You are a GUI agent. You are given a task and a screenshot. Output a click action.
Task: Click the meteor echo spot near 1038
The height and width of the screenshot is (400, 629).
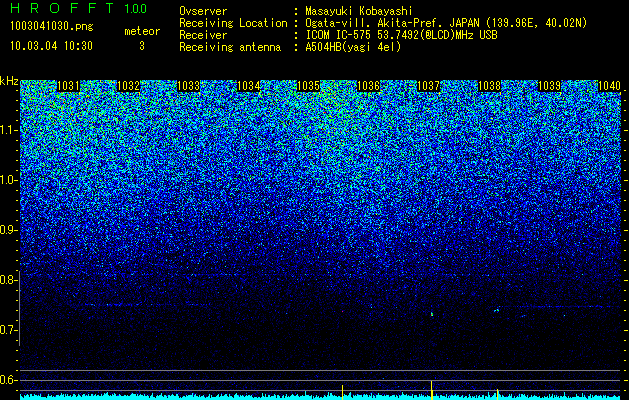[497, 310]
